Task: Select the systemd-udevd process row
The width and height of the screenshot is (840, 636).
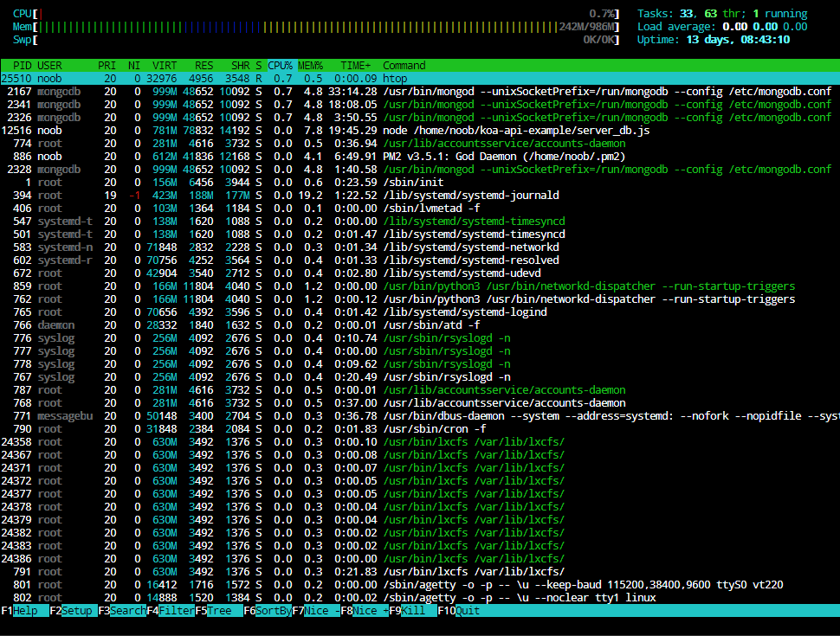Action: click(420, 273)
